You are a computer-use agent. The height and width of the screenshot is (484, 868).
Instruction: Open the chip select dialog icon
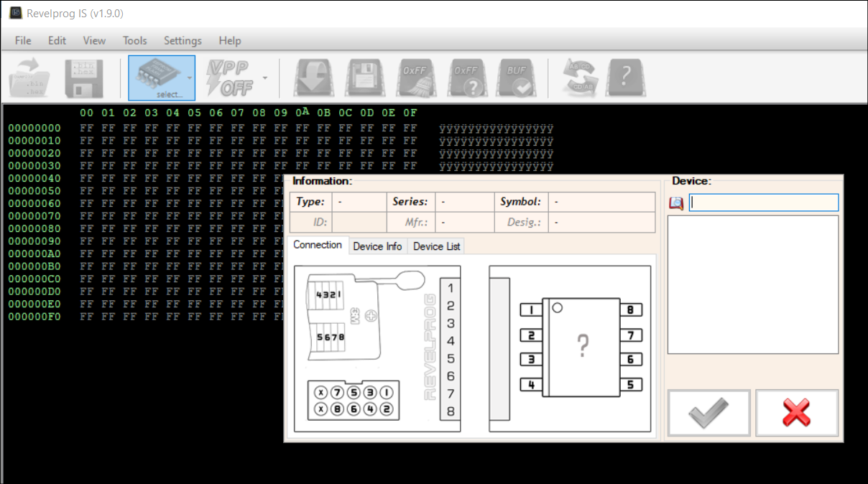[x=154, y=75]
